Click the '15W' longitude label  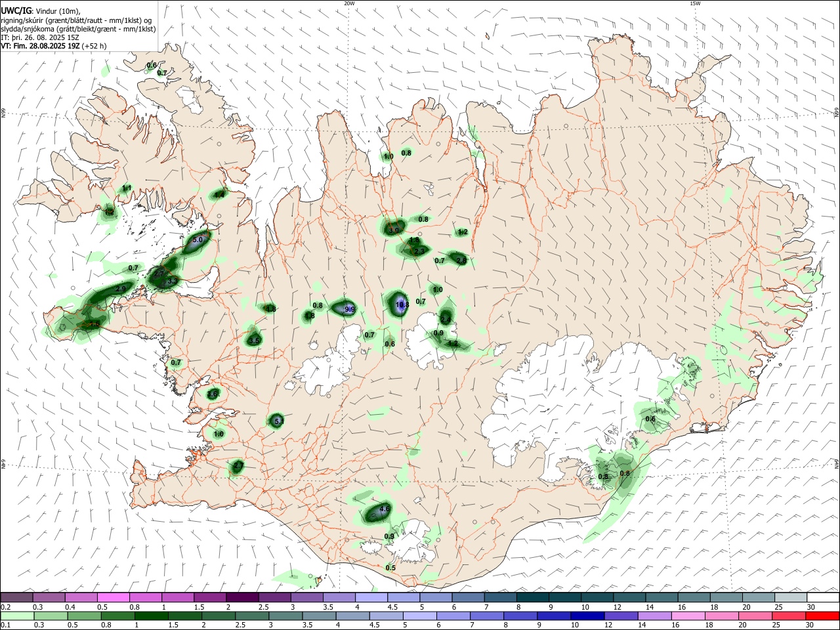(695, 4)
